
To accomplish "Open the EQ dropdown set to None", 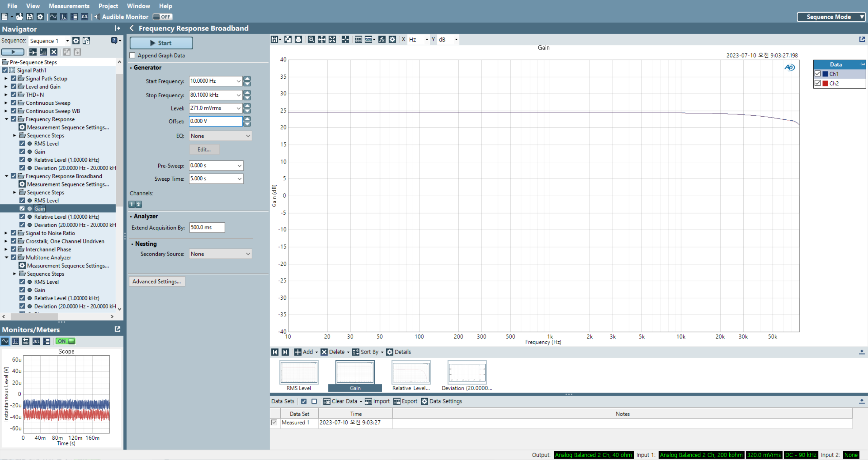I will (220, 136).
